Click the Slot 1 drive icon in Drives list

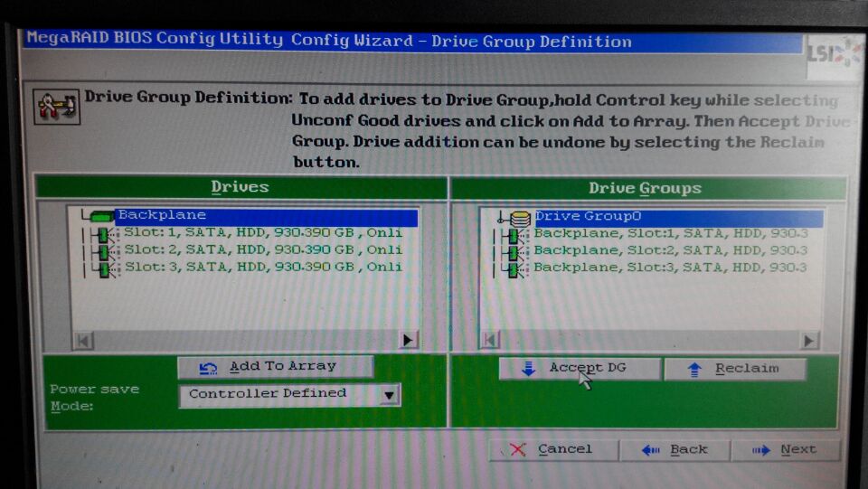tap(103, 234)
